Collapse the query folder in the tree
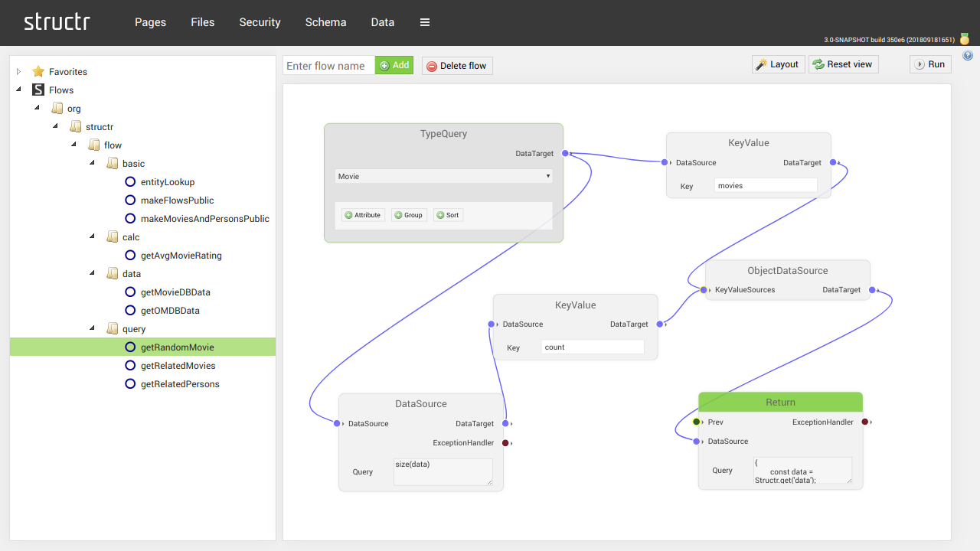The height and width of the screenshot is (551, 980). pos(92,328)
